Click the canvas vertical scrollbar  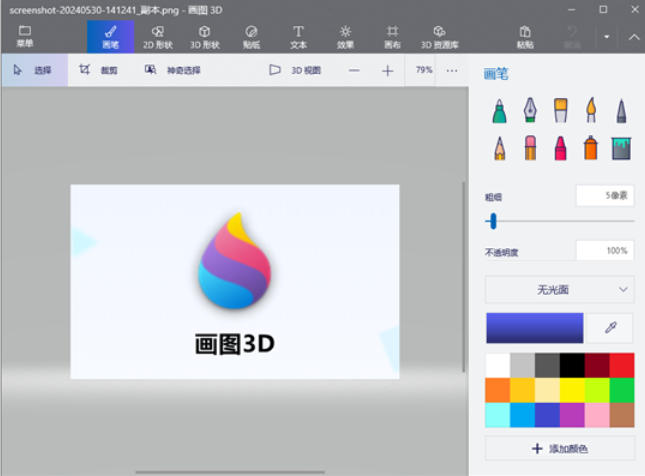coord(464,276)
